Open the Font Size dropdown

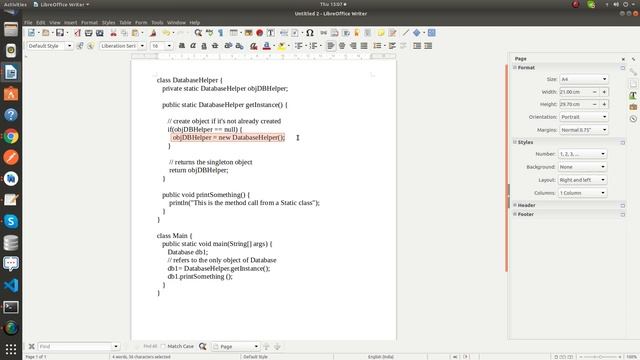click(169, 46)
